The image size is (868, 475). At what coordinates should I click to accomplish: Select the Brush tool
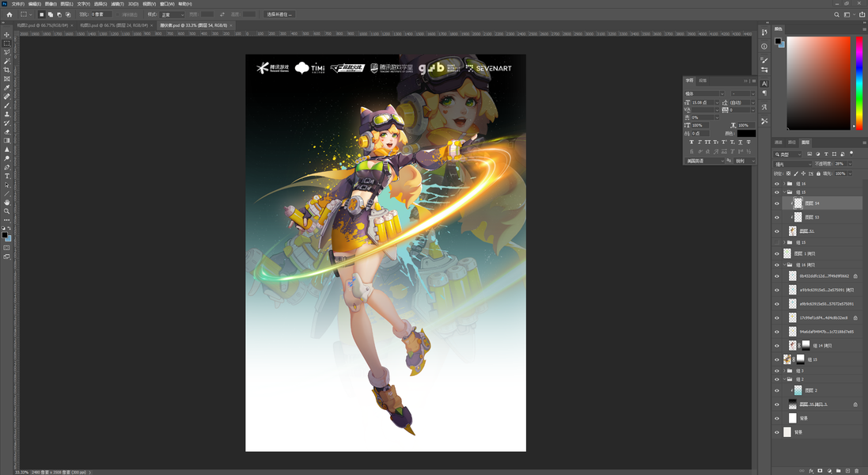[x=6, y=105]
